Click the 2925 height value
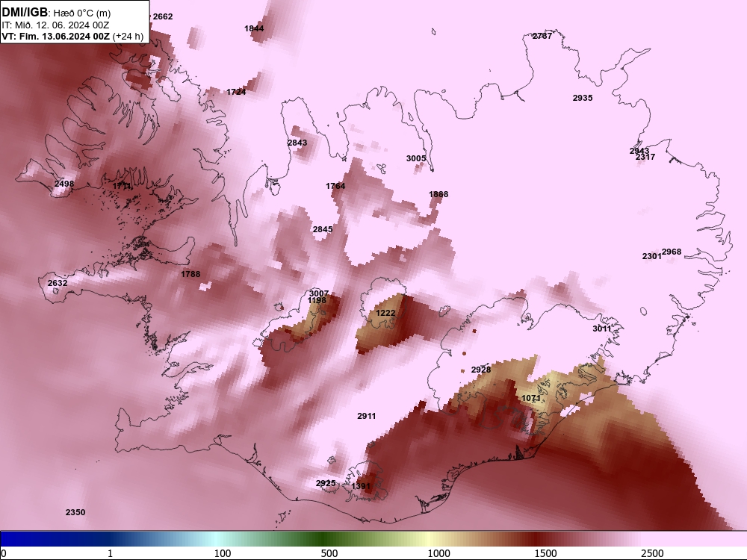This screenshot has height=560, width=747. pos(326,483)
